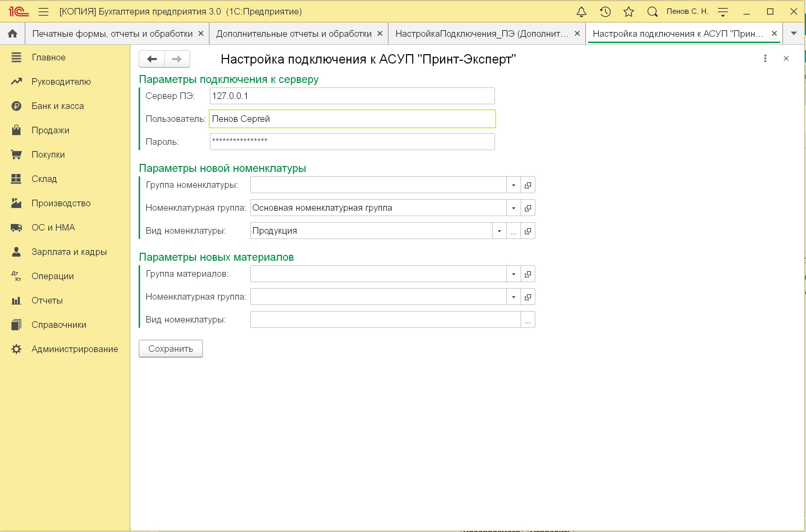Viewport: 806px width, 532px height.
Task: Navigate forward with right arrow button
Action: 177,59
